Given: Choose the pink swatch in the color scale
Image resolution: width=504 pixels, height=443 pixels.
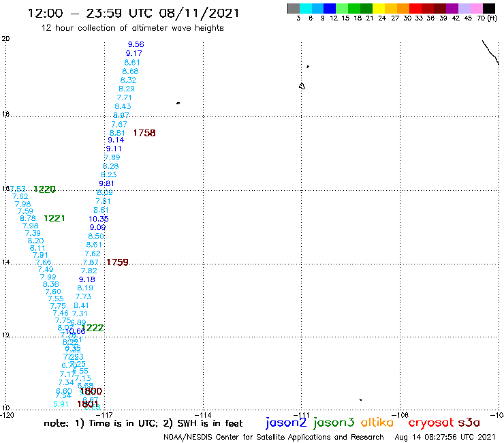Looking at the screenshot, I should point(477,8).
